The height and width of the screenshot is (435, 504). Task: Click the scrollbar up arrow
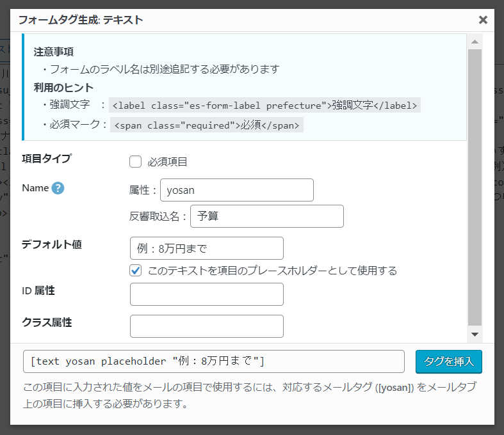[x=475, y=42]
